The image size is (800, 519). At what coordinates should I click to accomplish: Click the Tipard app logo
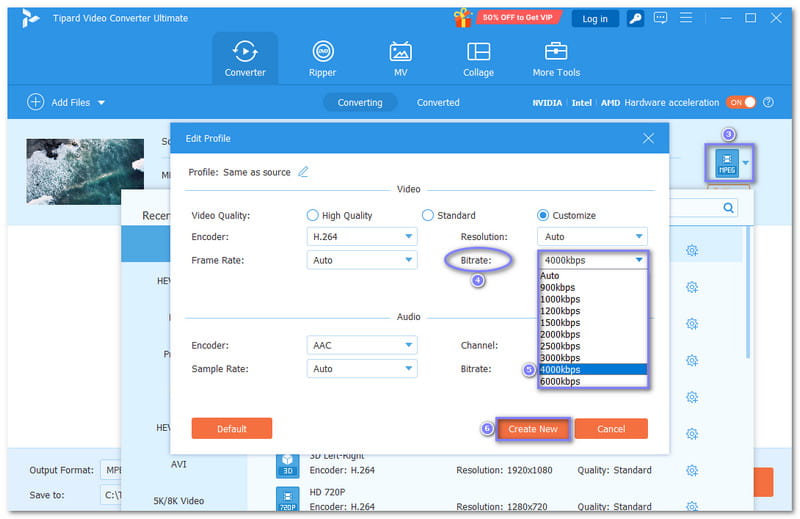click(x=30, y=18)
